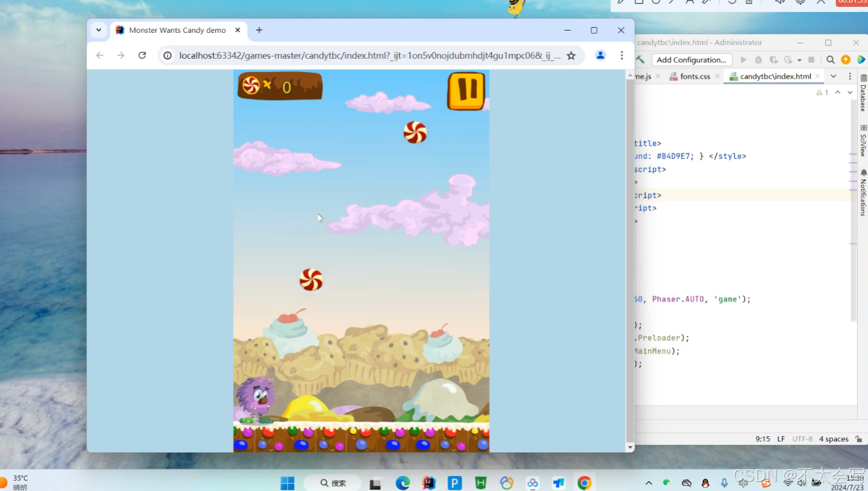
Task: Select the candytbc\index.html editor tab
Action: [775, 76]
